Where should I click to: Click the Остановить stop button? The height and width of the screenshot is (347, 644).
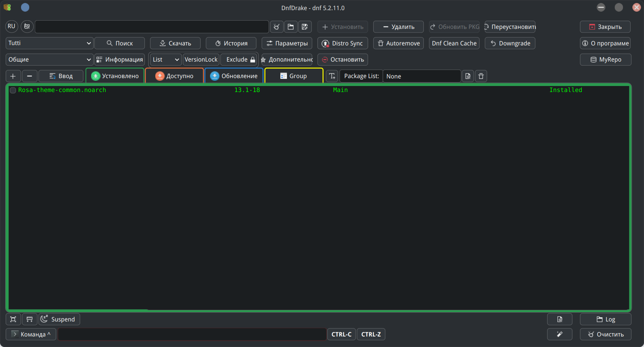pyautogui.click(x=342, y=59)
